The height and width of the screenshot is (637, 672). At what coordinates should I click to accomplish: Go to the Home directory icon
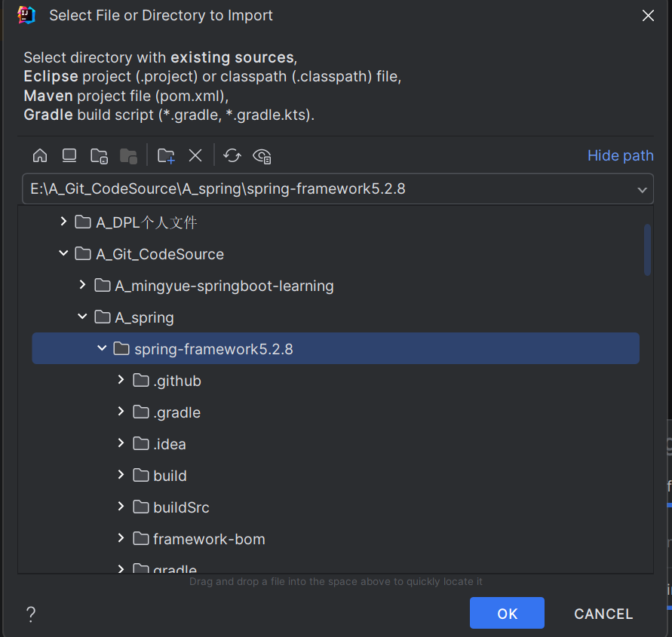[40, 155]
